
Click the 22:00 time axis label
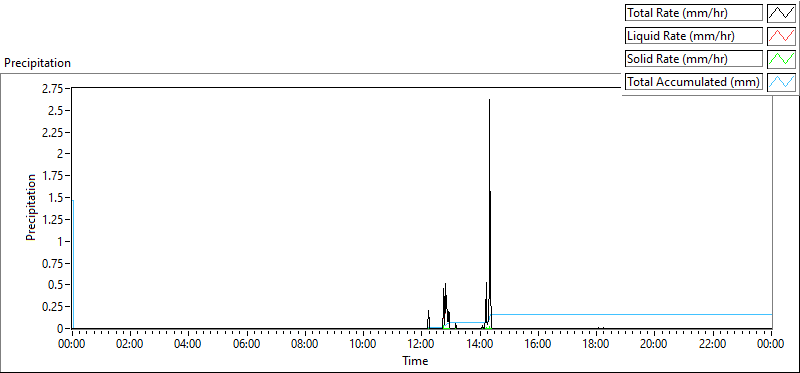click(x=713, y=344)
